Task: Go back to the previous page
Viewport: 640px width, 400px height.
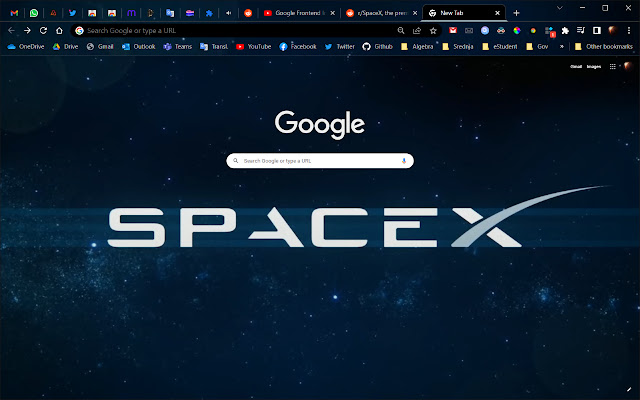Action: point(11,31)
